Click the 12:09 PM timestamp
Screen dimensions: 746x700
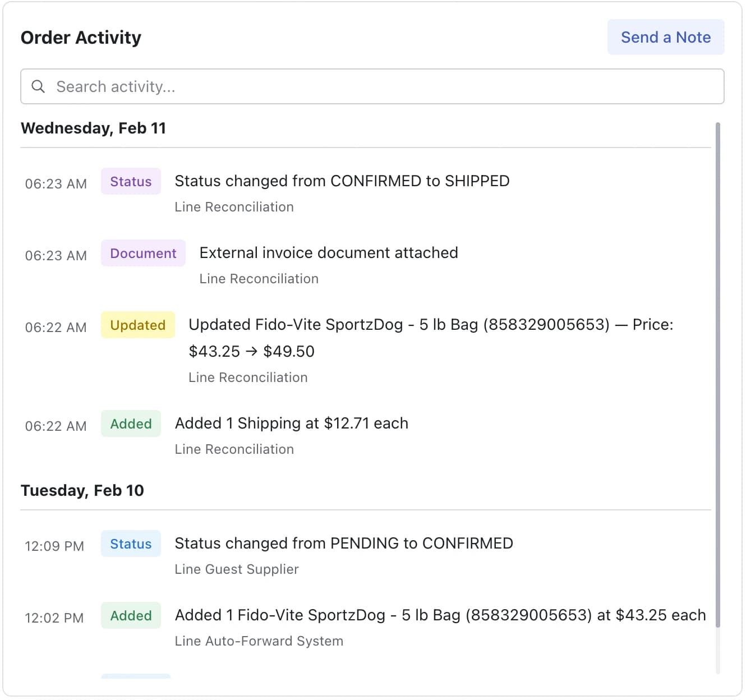coord(54,546)
